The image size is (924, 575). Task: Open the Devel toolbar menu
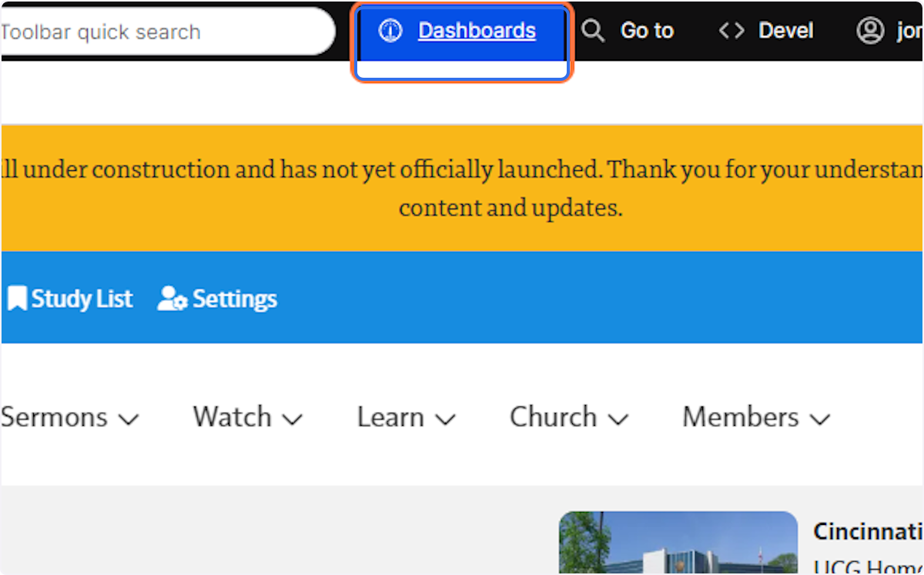[785, 30]
